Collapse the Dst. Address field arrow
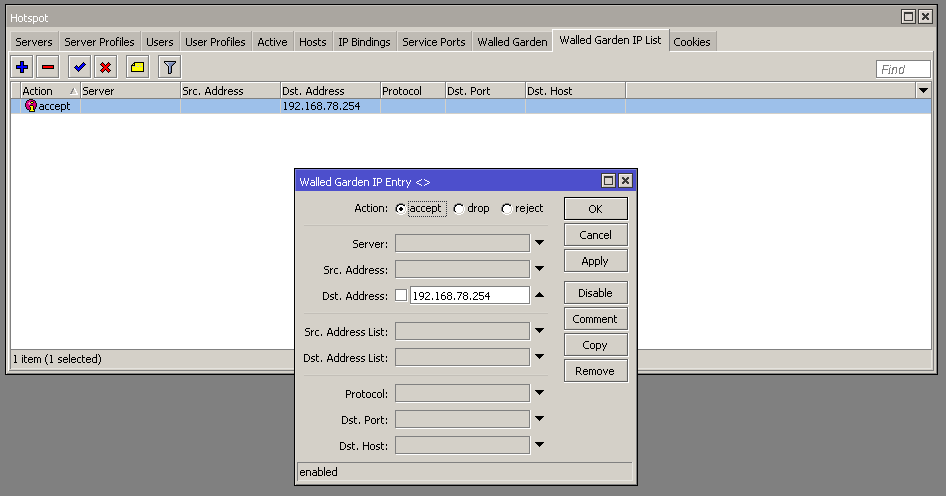The image size is (946, 496). [x=539, y=296]
